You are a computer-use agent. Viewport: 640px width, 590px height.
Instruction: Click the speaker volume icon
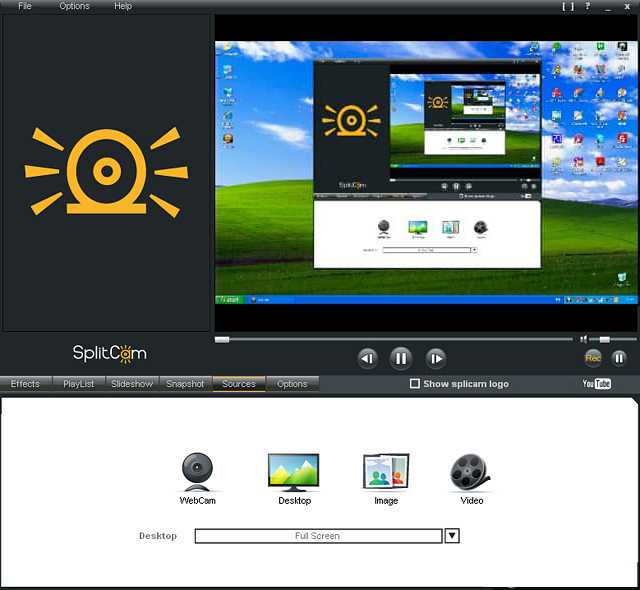584,339
